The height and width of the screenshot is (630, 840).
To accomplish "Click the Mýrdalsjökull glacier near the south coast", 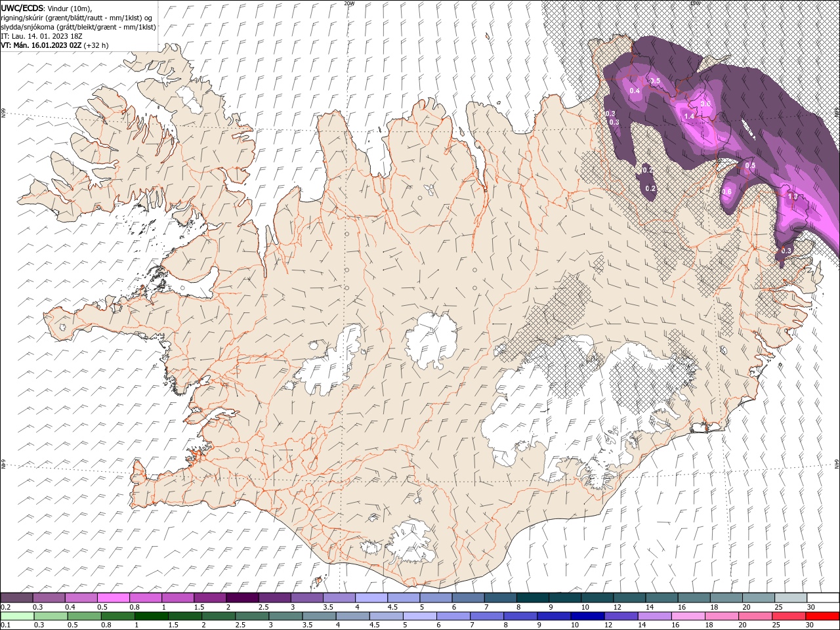I will pos(410,541).
